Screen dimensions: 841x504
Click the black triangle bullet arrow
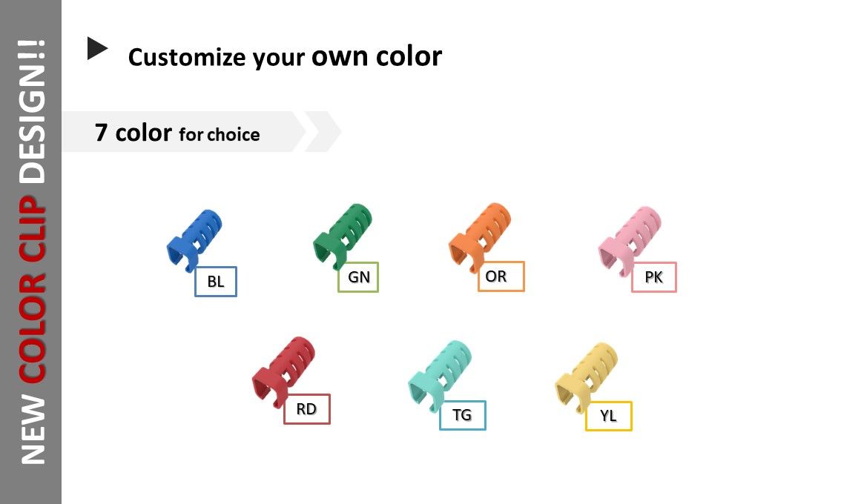[96, 49]
